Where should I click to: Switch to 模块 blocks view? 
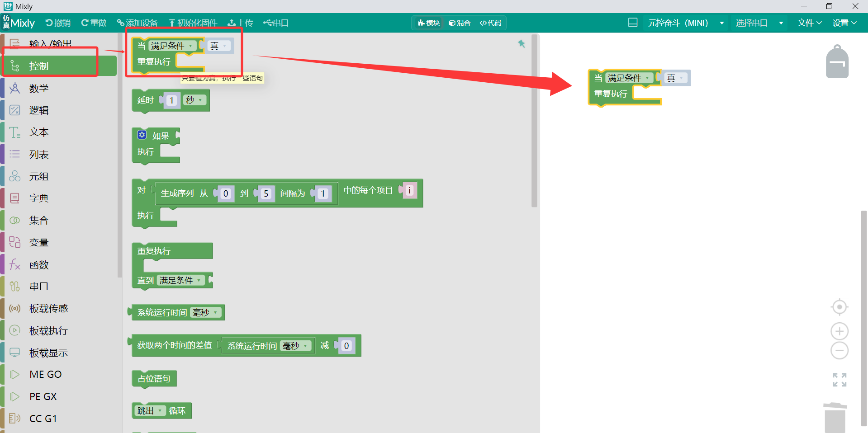tap(429, 23)
